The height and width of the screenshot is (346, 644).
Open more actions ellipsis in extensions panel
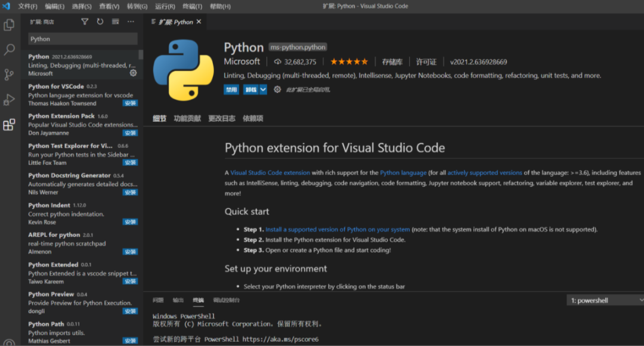click(x=131, y=21)
